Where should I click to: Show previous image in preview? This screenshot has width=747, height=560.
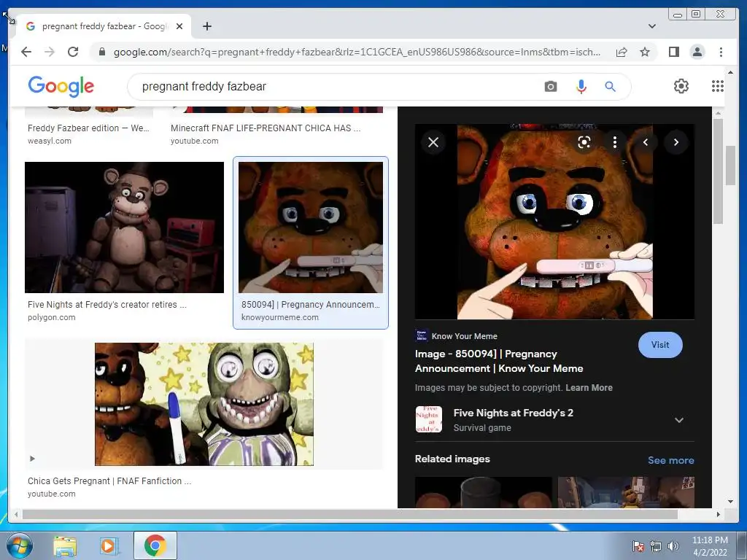646,142
